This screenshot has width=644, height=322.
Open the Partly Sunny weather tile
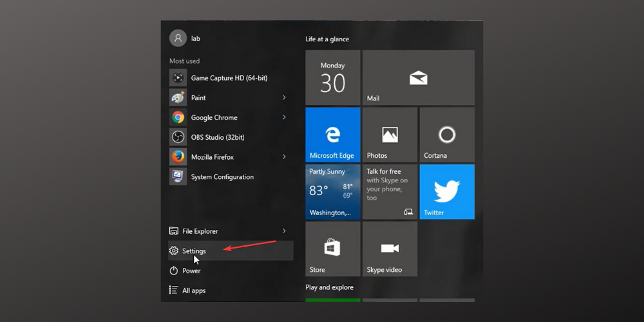click(x=333, y=192)
